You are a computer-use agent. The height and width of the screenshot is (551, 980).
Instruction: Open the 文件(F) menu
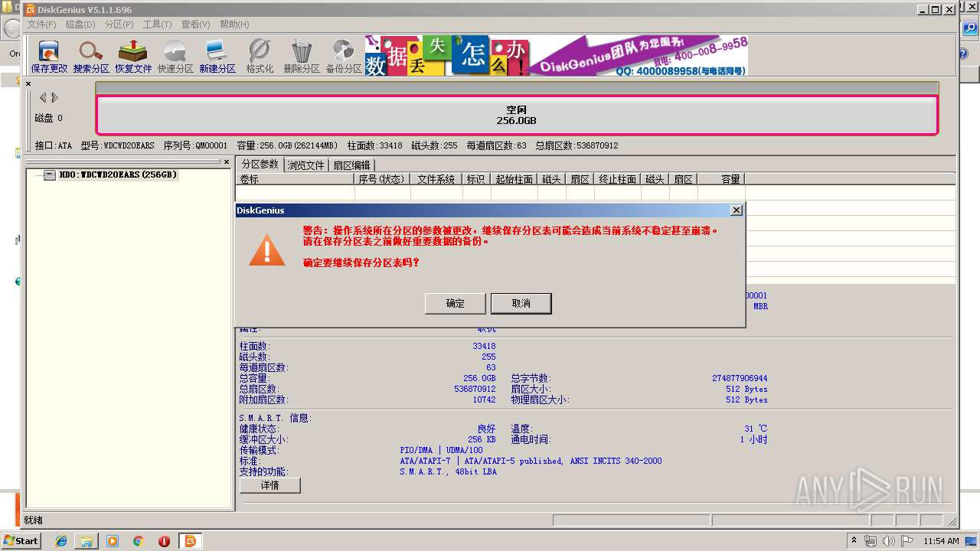point(42,24)
